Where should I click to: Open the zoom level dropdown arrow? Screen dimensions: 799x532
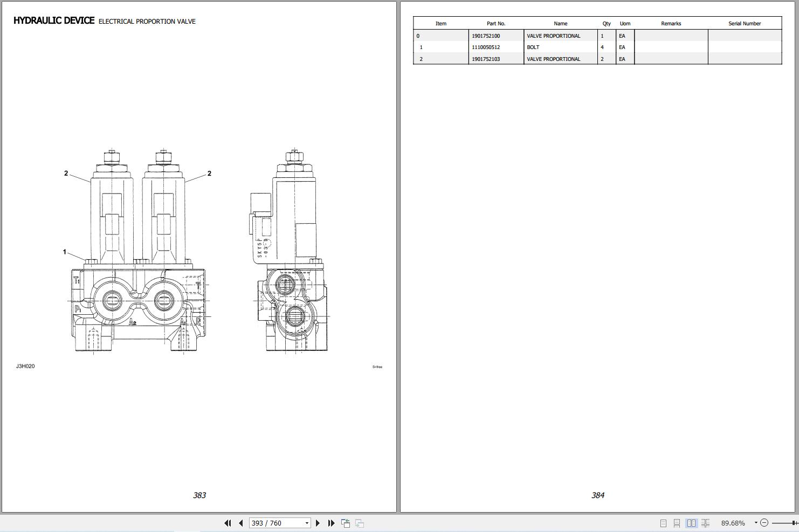click(x=756, y=523)
